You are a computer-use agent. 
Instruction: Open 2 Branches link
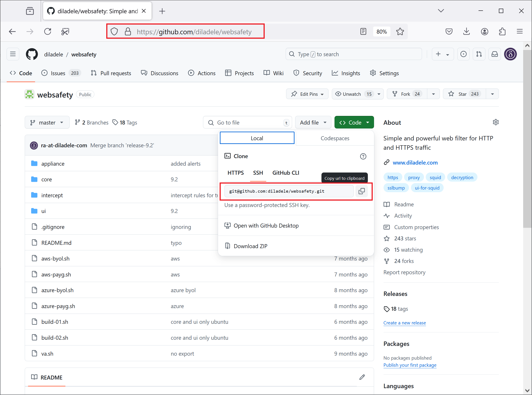(x=92, y=123)
